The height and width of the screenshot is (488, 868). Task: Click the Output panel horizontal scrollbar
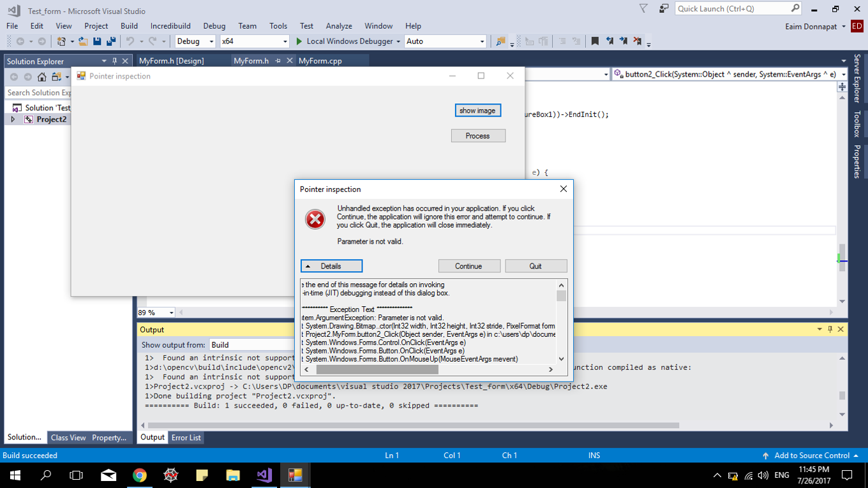coord(413,425)
